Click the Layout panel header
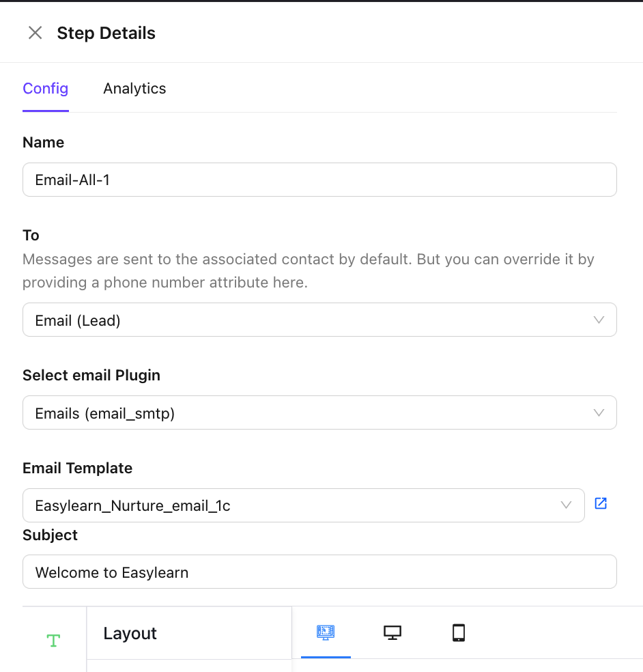Image resolution: width=643 pixels, height=672 pixels. [x=130, y=633]
